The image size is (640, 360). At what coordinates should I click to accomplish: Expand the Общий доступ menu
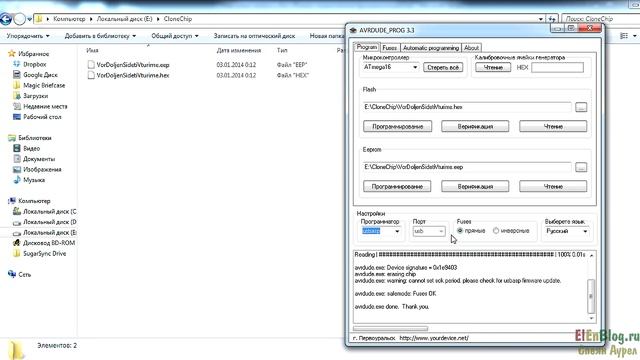[x=175, y=36]
